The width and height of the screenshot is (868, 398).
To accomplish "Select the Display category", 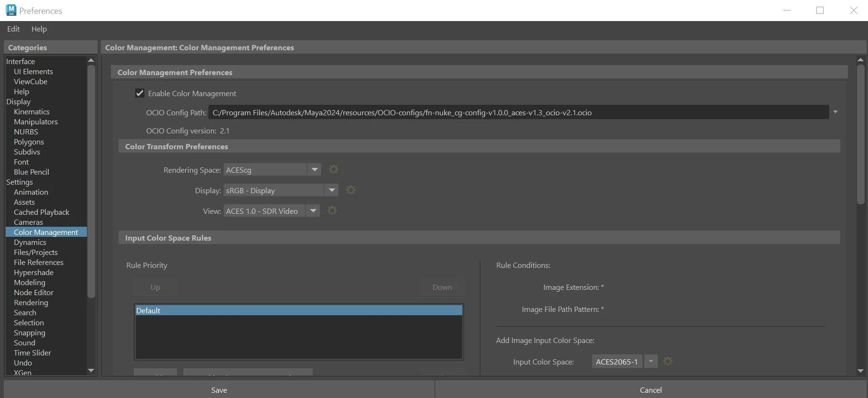I will (x=18, y=101).
